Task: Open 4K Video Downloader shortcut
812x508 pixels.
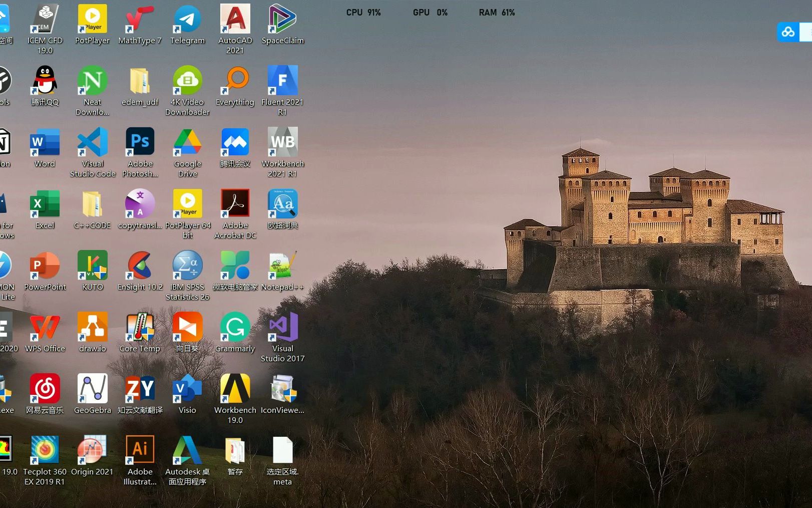Action: 188,91
